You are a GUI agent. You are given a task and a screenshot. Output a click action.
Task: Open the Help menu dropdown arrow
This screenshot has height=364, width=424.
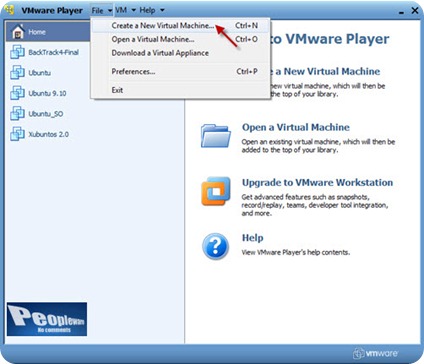[162, 10]
